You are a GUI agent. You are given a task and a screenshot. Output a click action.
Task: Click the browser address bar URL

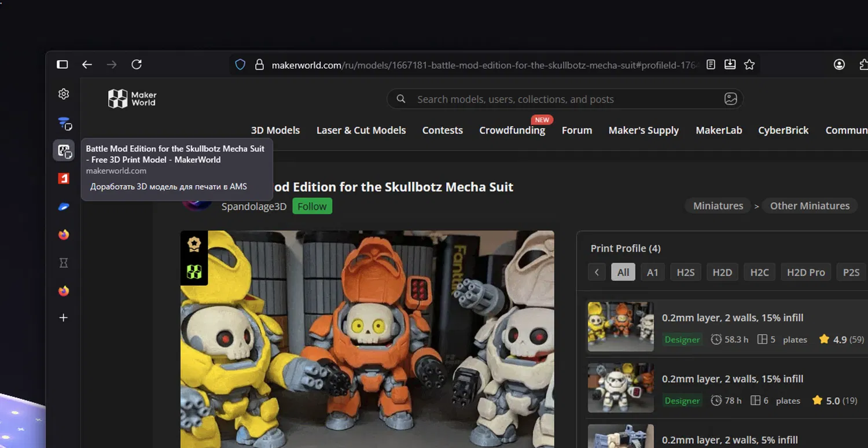click(x=486, y=65)
